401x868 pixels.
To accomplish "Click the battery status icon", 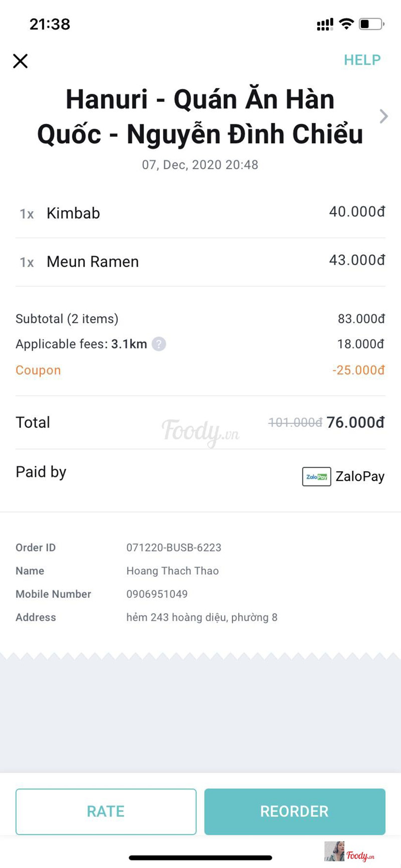I will click(371, 24).
